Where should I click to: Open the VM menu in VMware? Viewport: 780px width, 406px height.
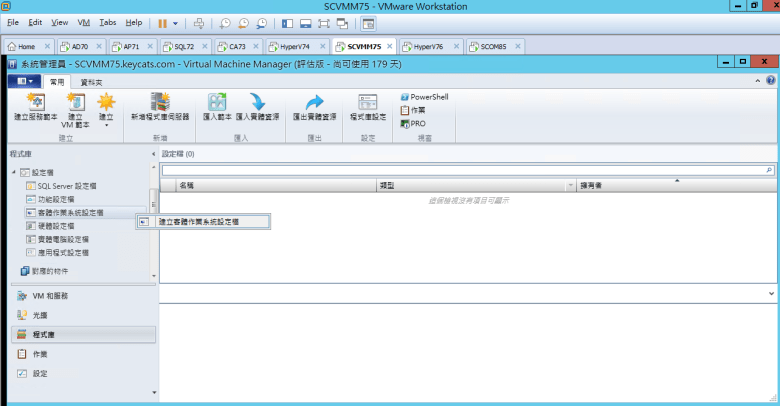[x=84, y=22]
